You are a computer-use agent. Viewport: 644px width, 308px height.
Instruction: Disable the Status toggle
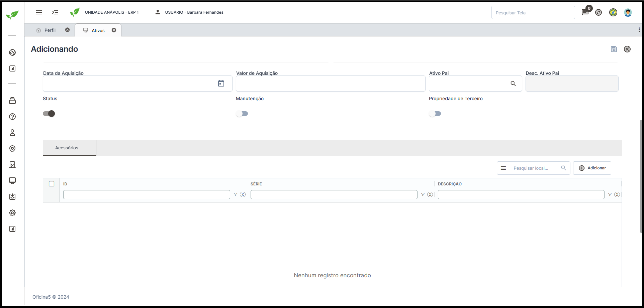pyautogui.click(x=49, y=114)
